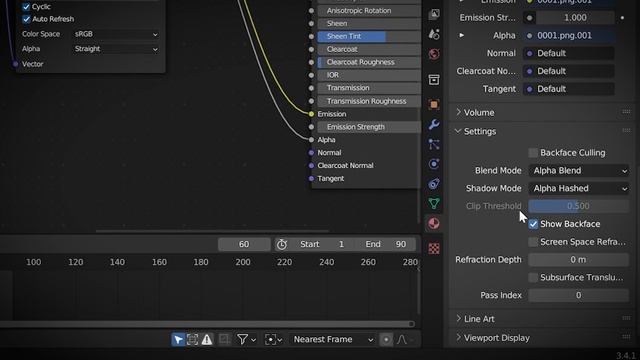Open the Collection properties tab

pyautogui.click(x=434, y=79)
